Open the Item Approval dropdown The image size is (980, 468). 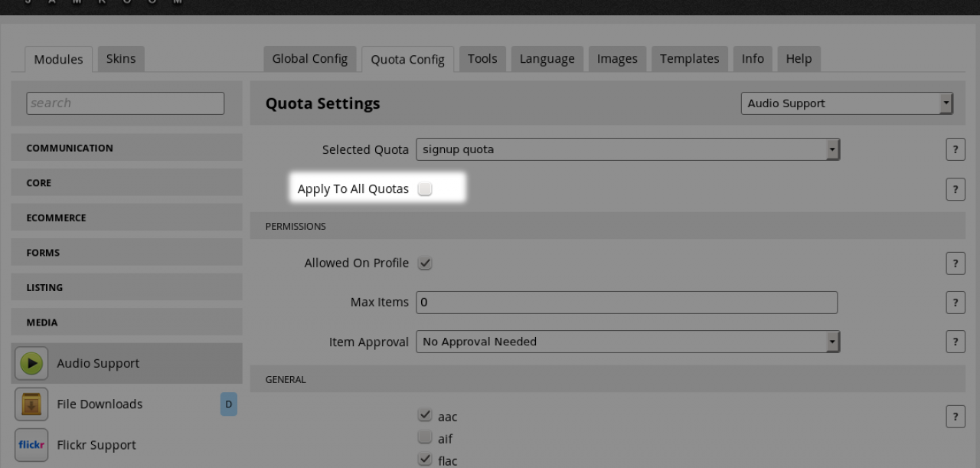pyautogui.click(x=627, y=342)
